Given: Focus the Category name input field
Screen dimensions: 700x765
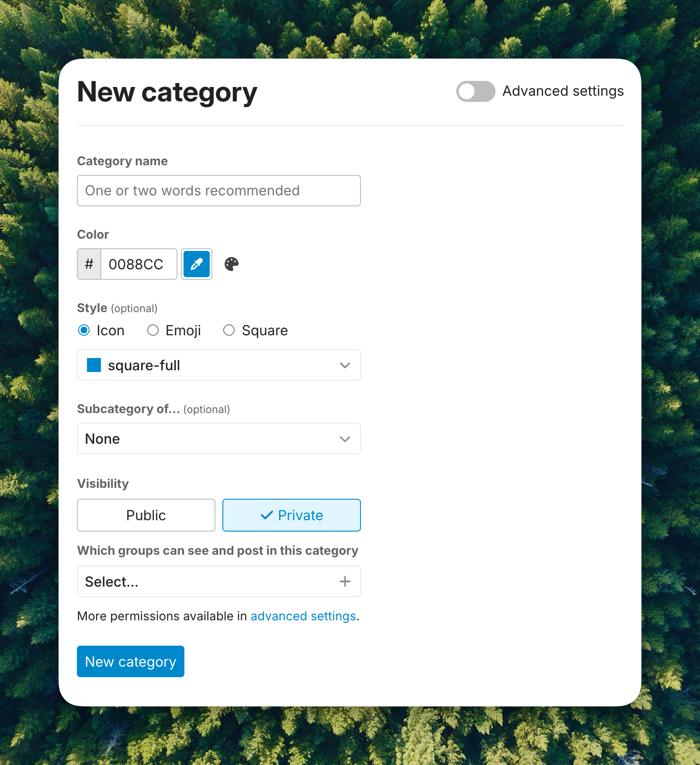Looking at the screenshot, I should [x=218, y=191].
